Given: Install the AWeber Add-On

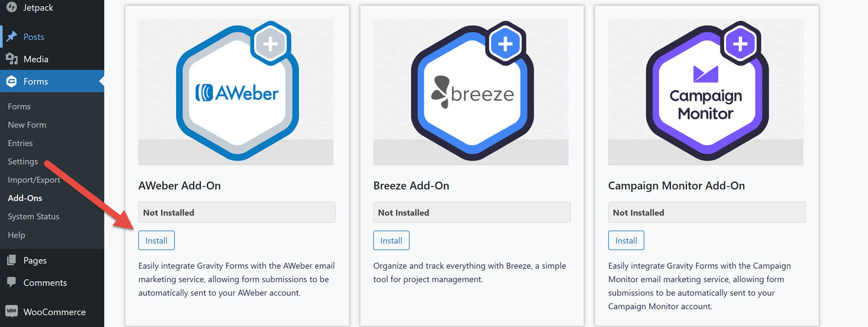Looking at the screenshot, I should click(x=156, y=240).
